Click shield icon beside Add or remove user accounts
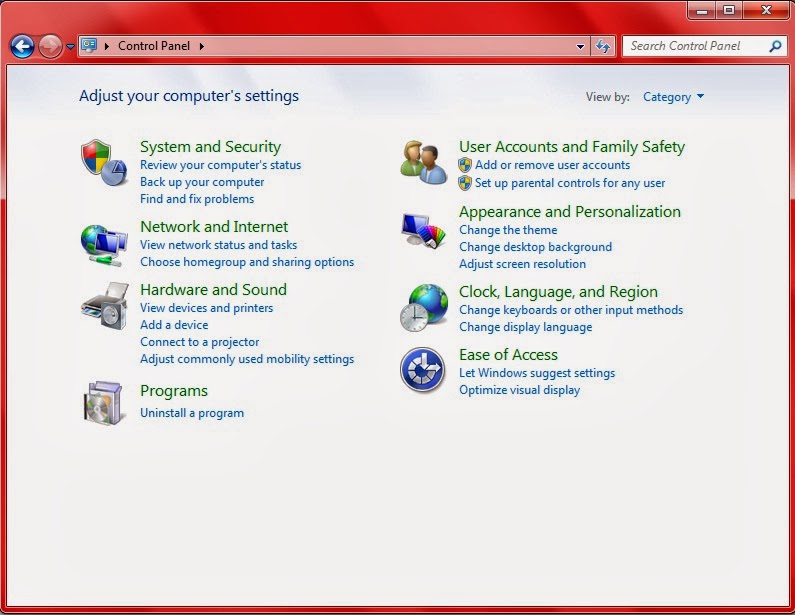The width and height of the screenshot is (795, 615). tap(464, 165)
